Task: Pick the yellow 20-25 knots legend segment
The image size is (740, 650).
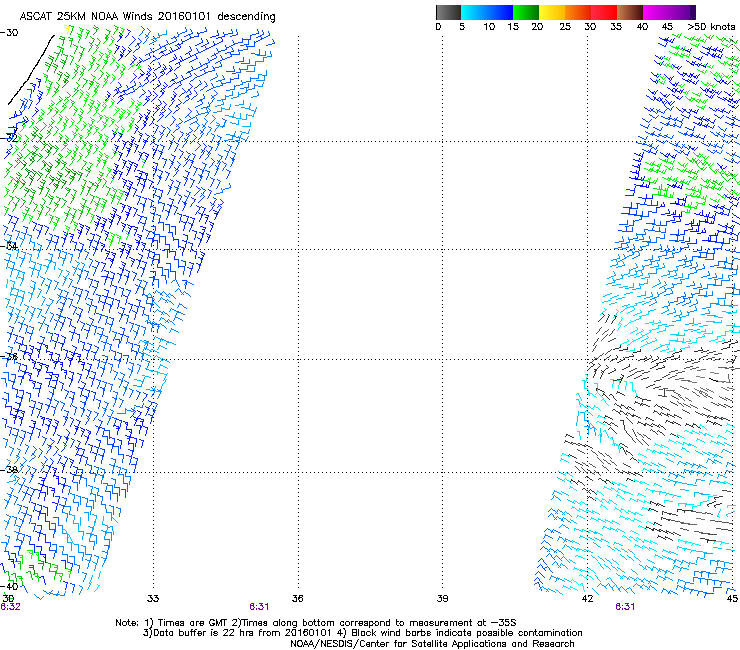Action: [x=554, y=12]
